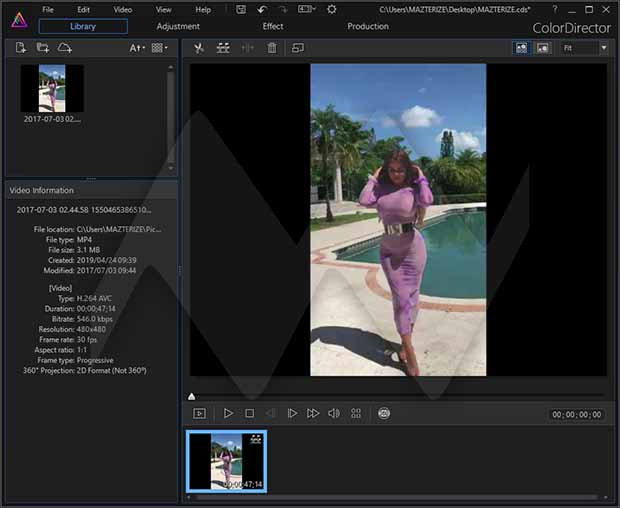Click the Video Information panel header
Image resolution: width=620 pixels, height=508 pixels.
point(91,191)
